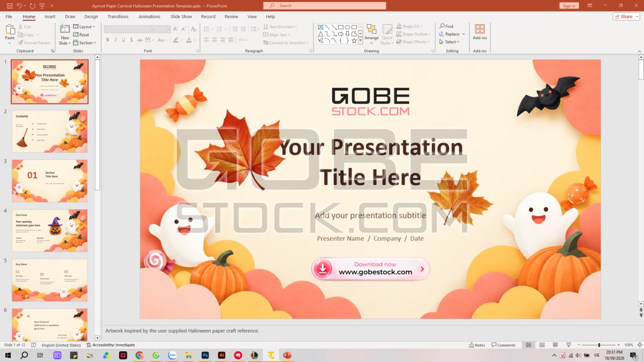The height and width of the screenshot is (362, 644).
Task: Open the Replace dropdown arrow
Action: [464, 34]
